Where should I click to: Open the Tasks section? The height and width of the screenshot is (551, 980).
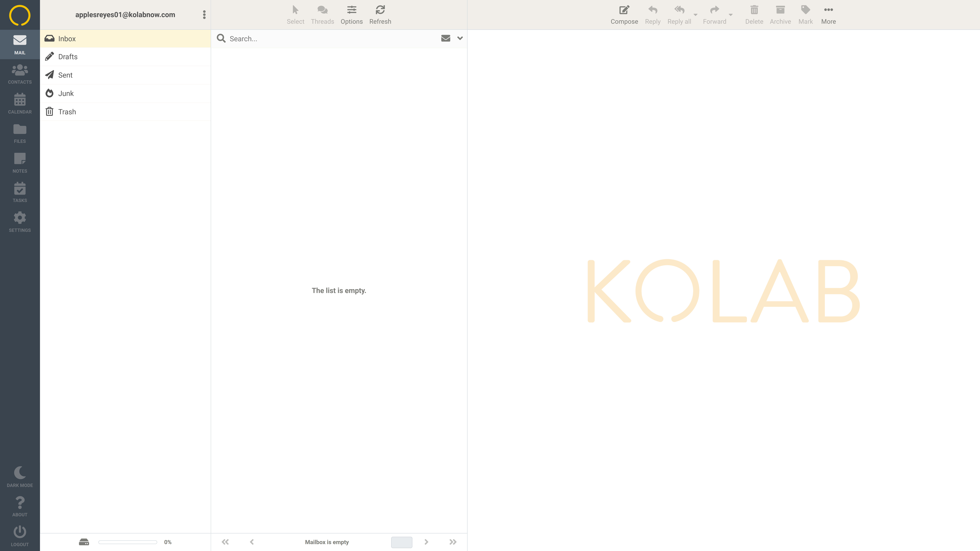point(20,192)
